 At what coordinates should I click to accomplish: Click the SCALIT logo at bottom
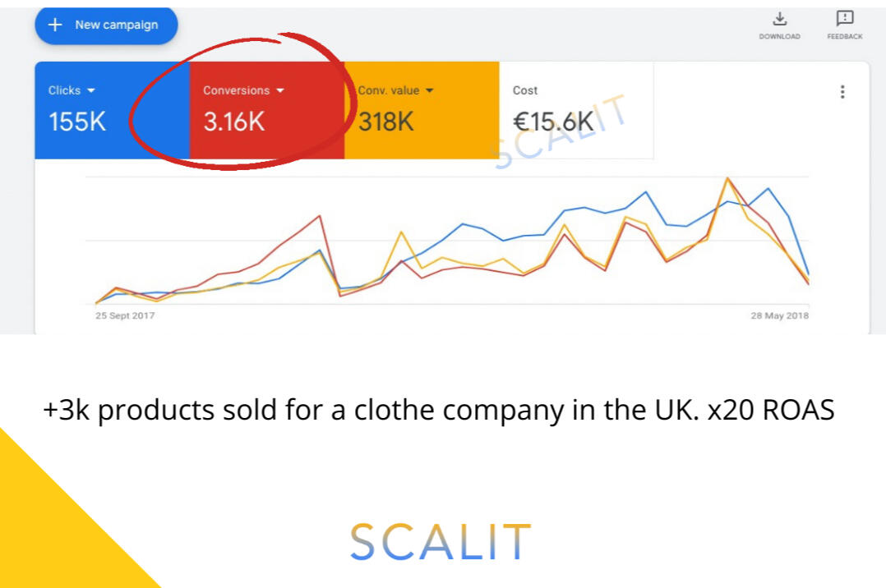tap(441, 542)
